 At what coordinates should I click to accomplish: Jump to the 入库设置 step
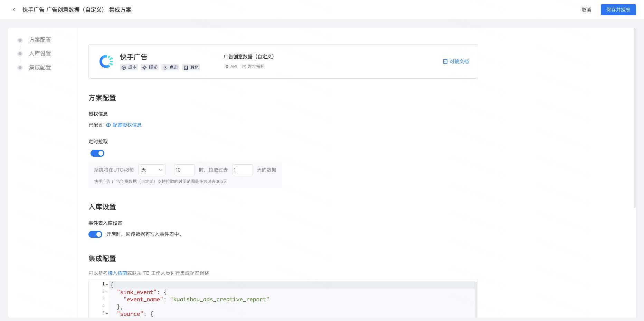click(x=40, y=54)
